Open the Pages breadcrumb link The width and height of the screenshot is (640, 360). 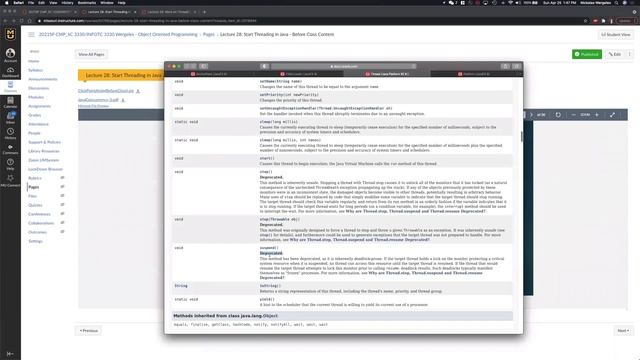(x=209, y=35)
